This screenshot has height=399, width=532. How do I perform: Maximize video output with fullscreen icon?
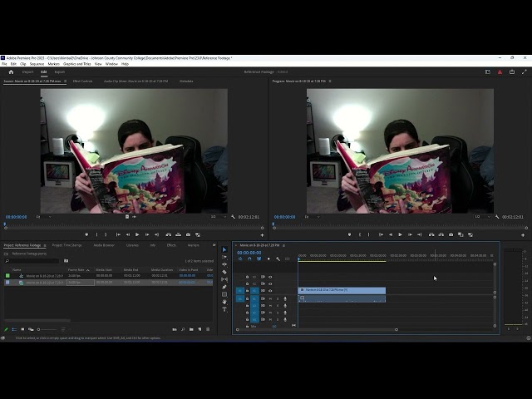click(x=525, y=72)
